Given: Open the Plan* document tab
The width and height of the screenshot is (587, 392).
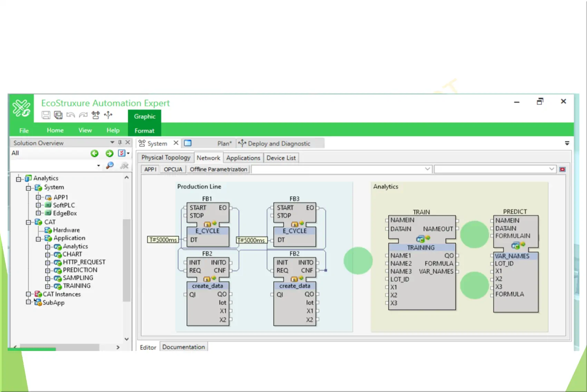Looking at the screenshot, I should (x=224, y=143).
